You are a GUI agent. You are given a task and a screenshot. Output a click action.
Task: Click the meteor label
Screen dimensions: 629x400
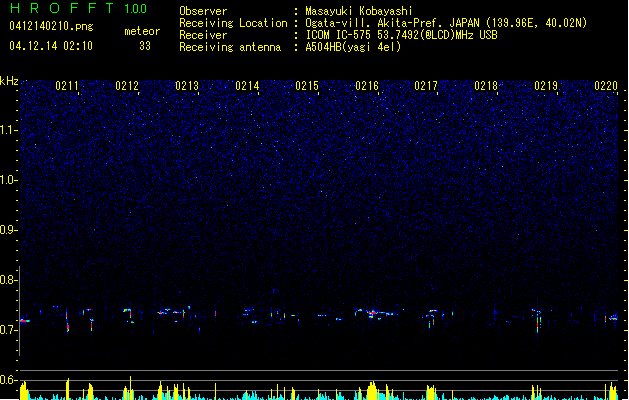click(142, 31)
